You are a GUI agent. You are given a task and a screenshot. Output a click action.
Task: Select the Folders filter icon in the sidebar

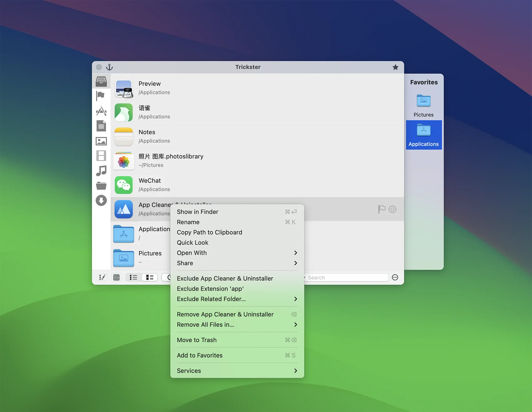tap(101, 186)
